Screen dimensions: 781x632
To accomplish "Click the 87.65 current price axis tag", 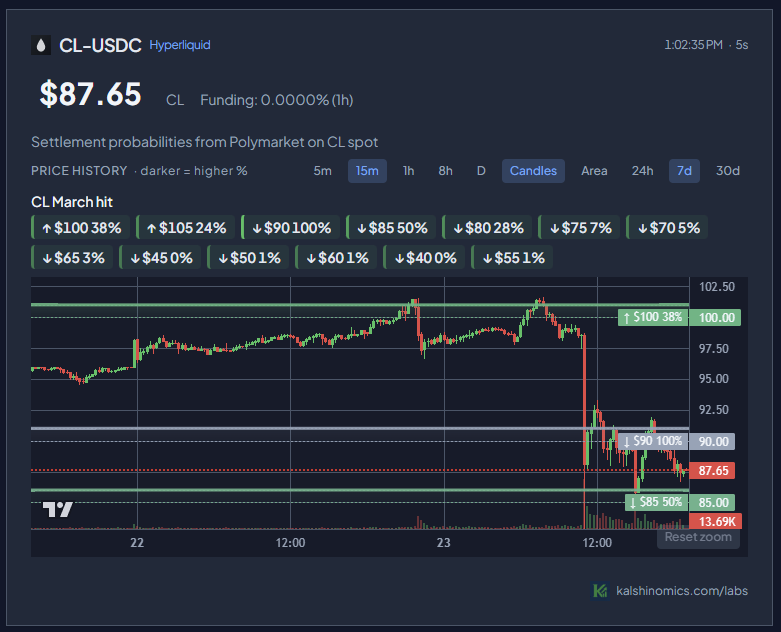I will [712, 471].
